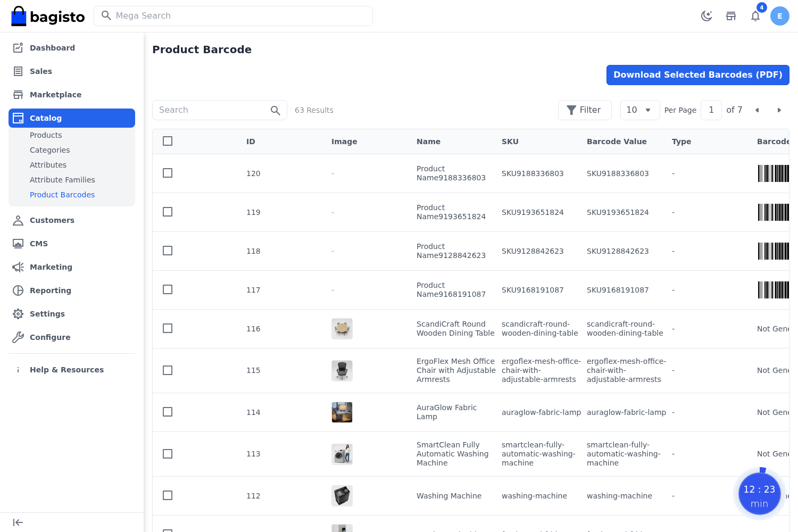
Task: Click the Marketplace sidebar icon
Action: 18,95
